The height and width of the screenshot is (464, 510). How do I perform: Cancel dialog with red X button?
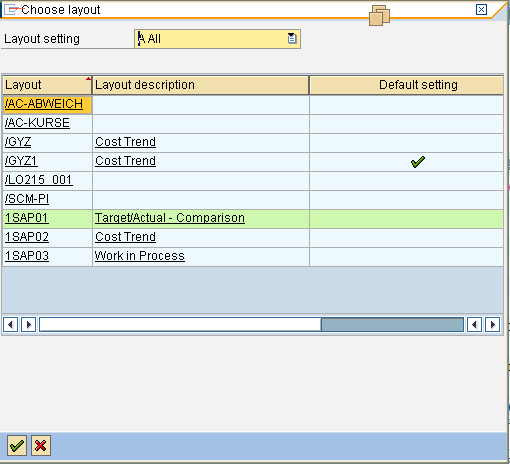click(x=41, y=445)
